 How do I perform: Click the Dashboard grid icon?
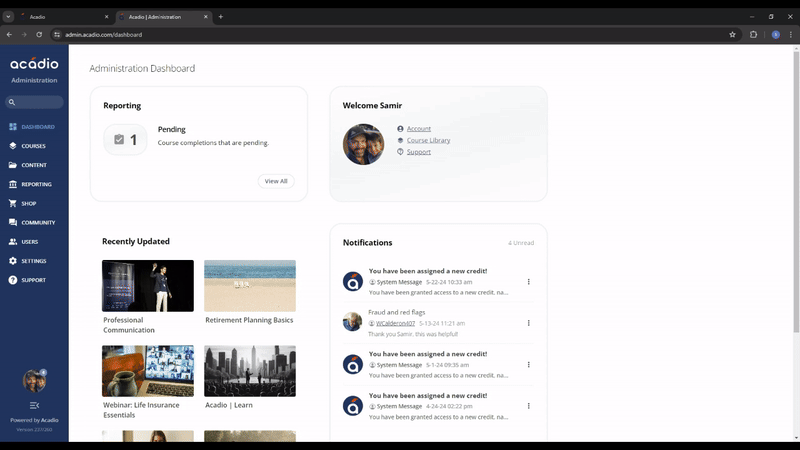(13, 127)
